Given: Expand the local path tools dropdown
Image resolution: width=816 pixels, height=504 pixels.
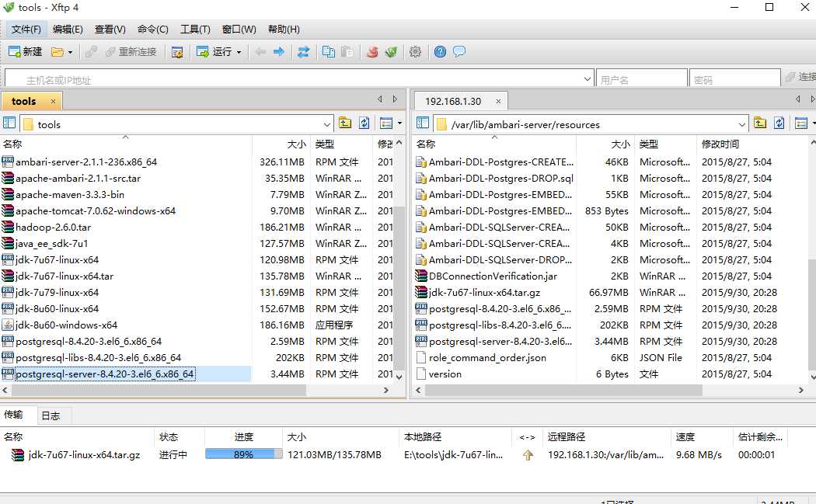Looking at the screenshot, I should [x=327, y=124].
